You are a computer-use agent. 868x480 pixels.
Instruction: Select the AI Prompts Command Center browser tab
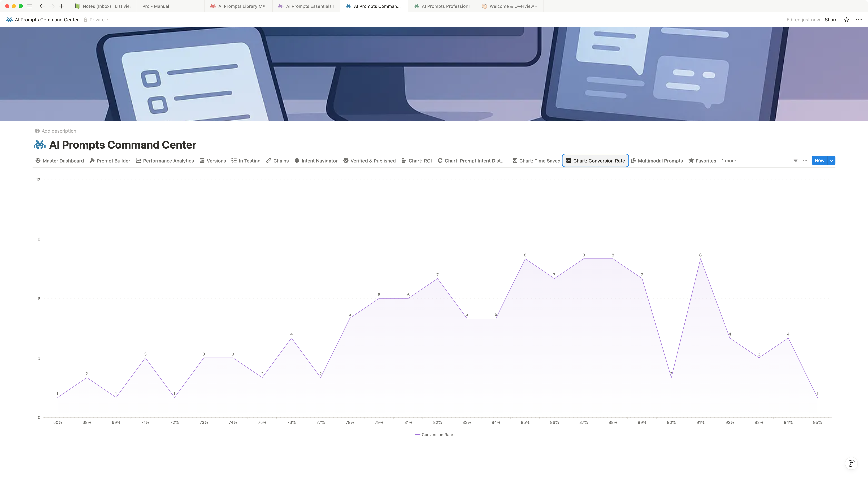pyautogui.click(x=374, y=6)
